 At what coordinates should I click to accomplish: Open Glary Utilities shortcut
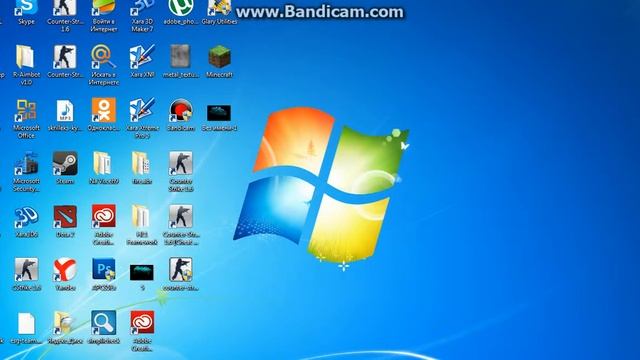[x=219, y=11]
